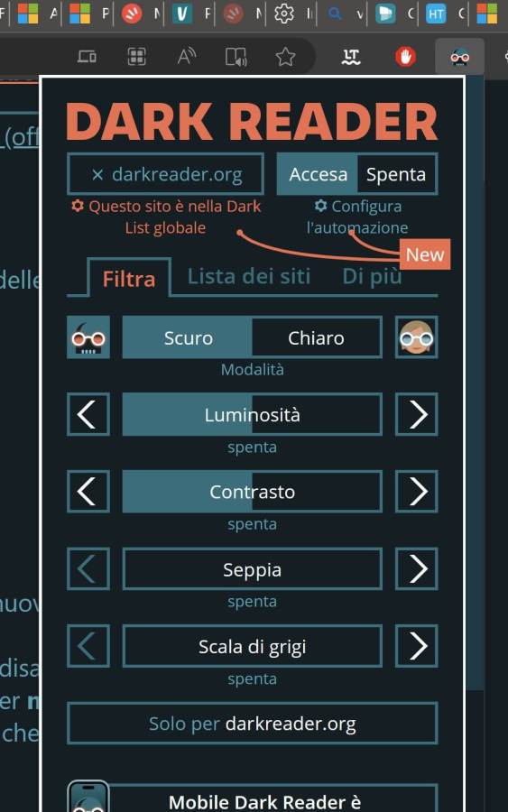Decrease Contrasto with left arrow

tap(88, 492)
